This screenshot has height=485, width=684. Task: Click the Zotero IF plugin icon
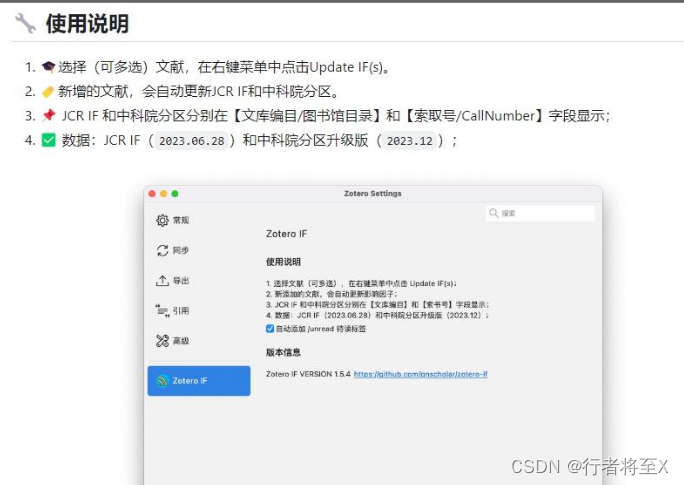(x=163, y=381)
